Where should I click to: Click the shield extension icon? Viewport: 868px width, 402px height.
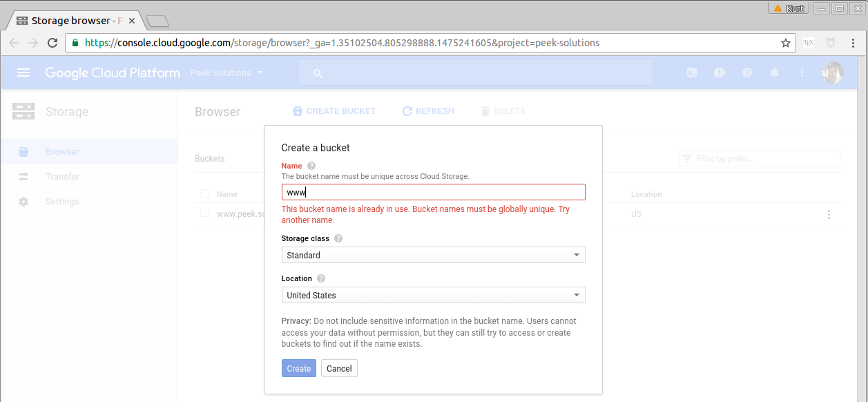(x=831, y=43)
